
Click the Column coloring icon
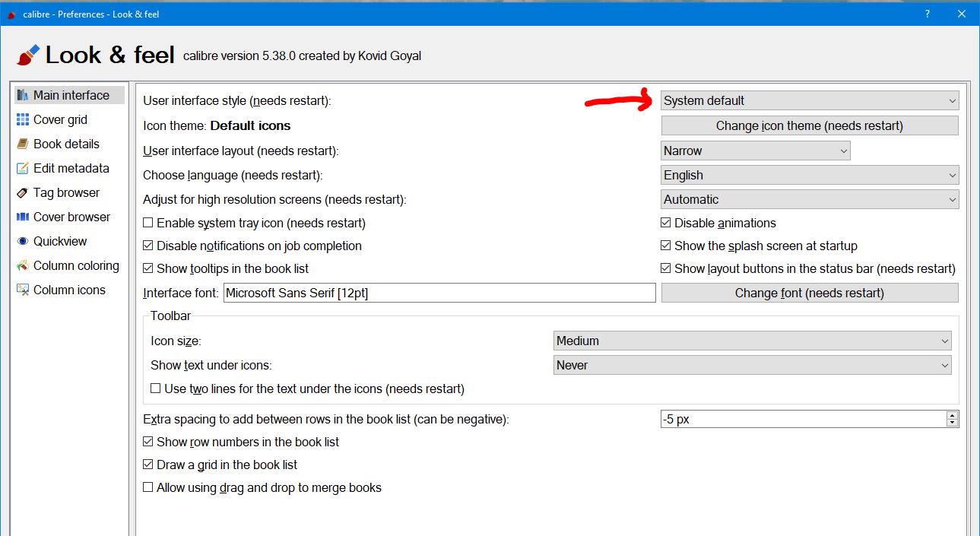[x=23, y=265]
